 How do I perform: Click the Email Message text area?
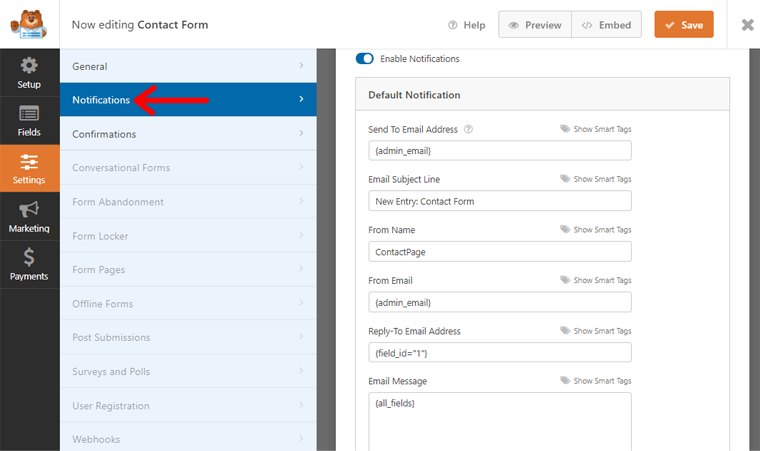(x=500, y=420)
